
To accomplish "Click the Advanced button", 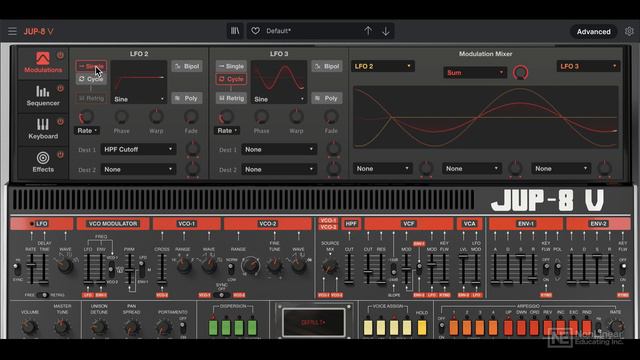I will coord(593,31).
